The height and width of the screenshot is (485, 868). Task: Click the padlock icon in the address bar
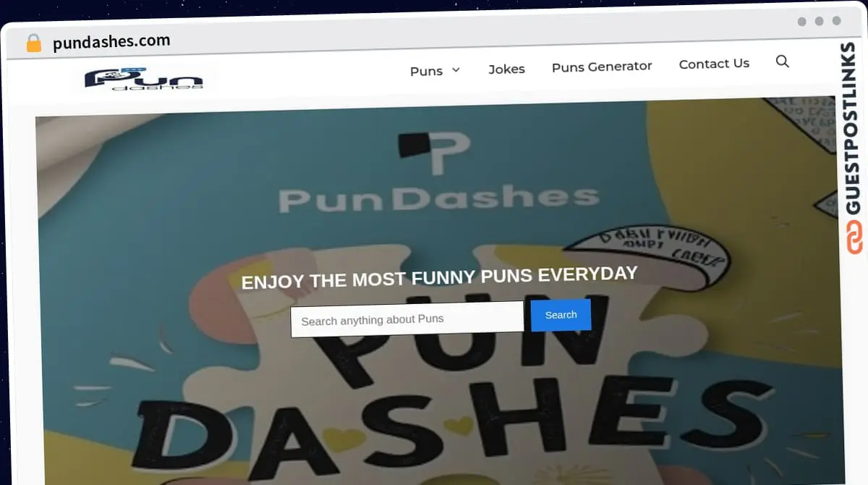tap(33, 43)
